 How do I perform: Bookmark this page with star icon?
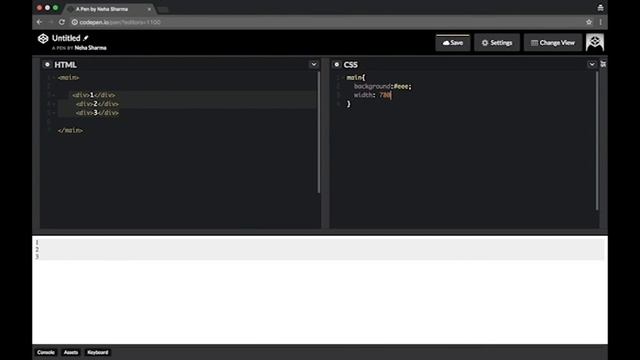[589, 22]
